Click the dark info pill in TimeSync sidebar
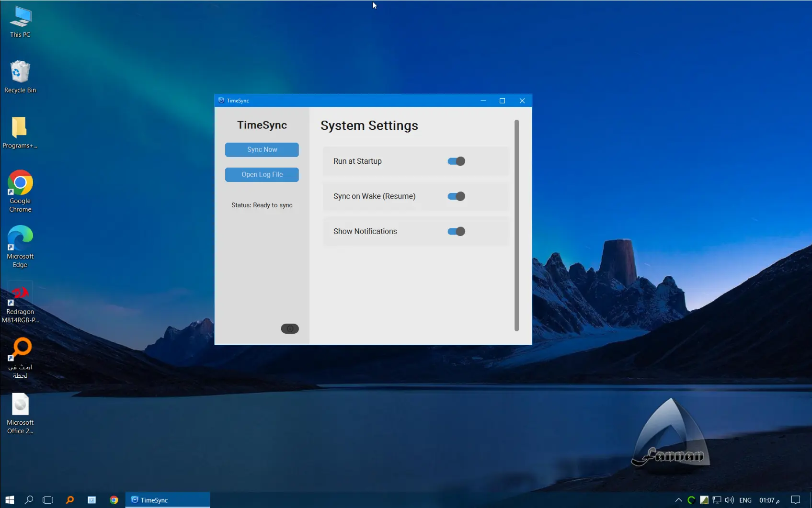812x508 pixels. (290, 328)
